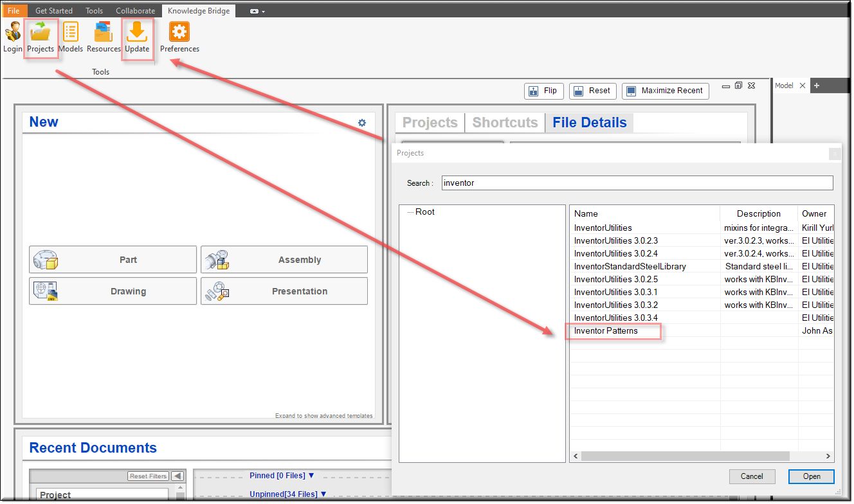
Task: Switch to the Collaborate ribbon tab
Action: point(135,11)
